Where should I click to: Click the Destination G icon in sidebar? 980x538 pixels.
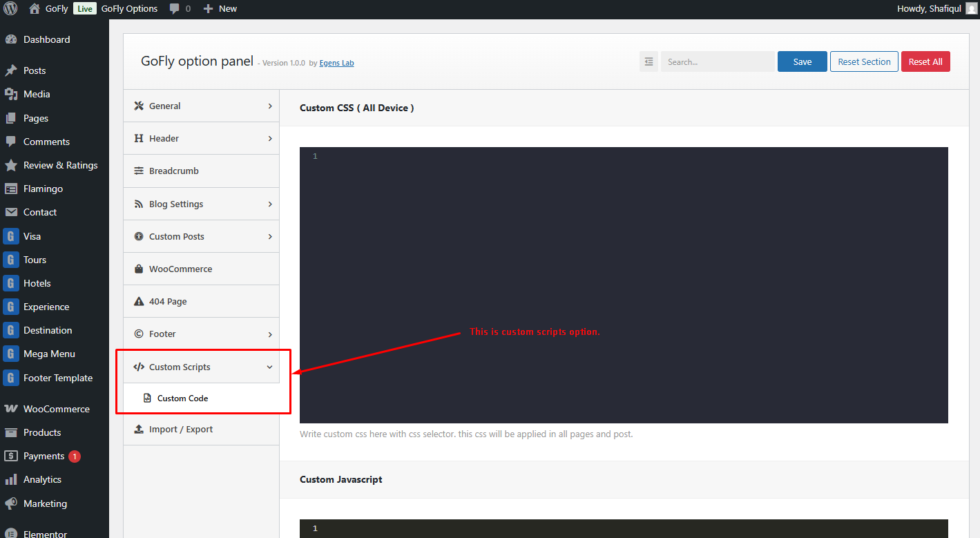coord(11,330)
